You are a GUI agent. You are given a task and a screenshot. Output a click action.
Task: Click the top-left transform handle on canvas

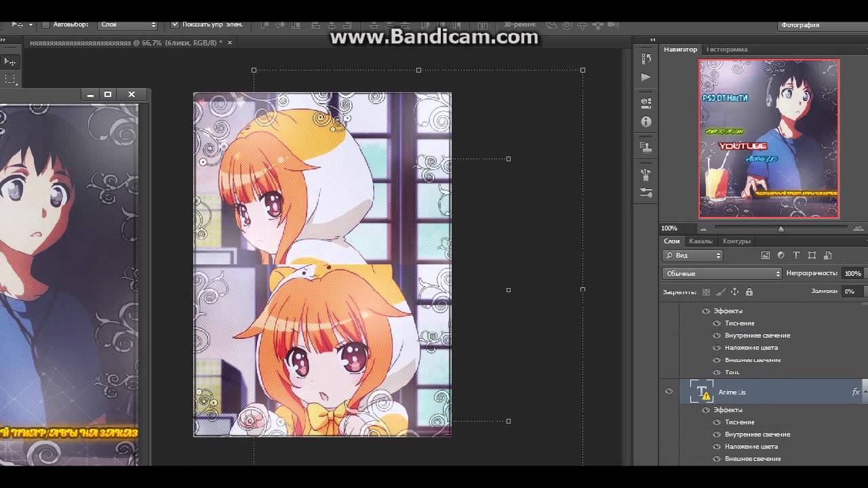[x=254, y=70]
